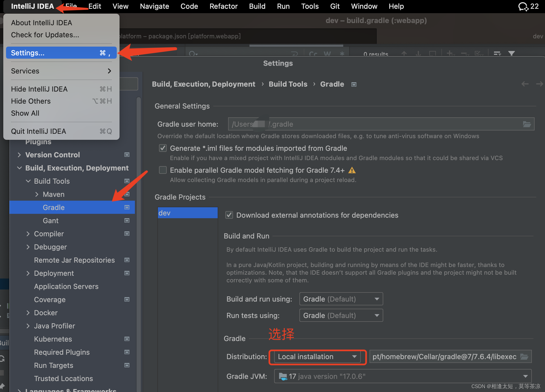The image size is (545, 392).
Task: Click the parallel fetching warning icon
Action: point(352,170)
